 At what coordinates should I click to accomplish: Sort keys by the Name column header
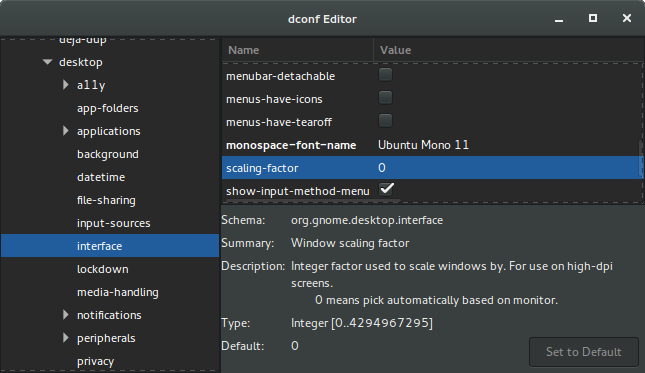coord(297,50)
